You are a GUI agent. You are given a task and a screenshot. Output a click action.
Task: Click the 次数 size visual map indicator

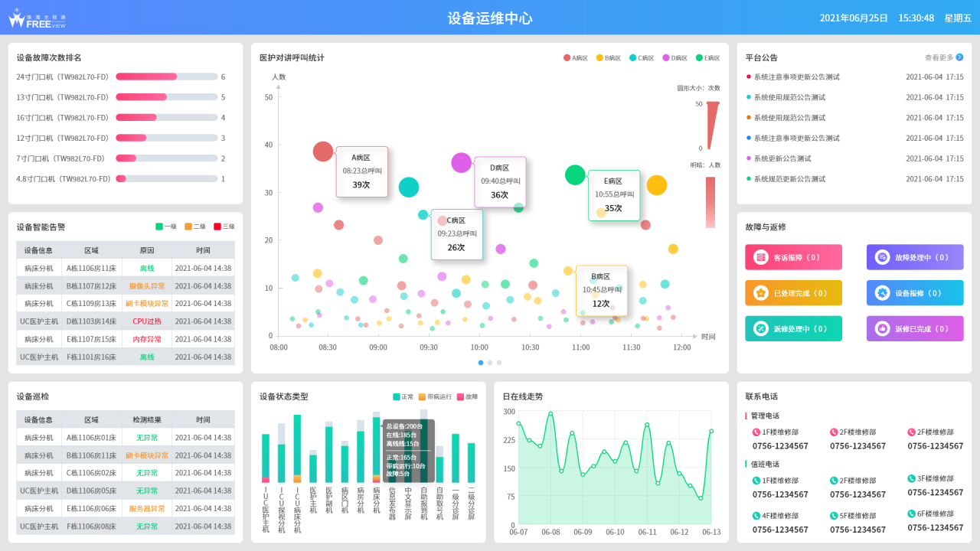pyautogui.click(x=712, y=125)
